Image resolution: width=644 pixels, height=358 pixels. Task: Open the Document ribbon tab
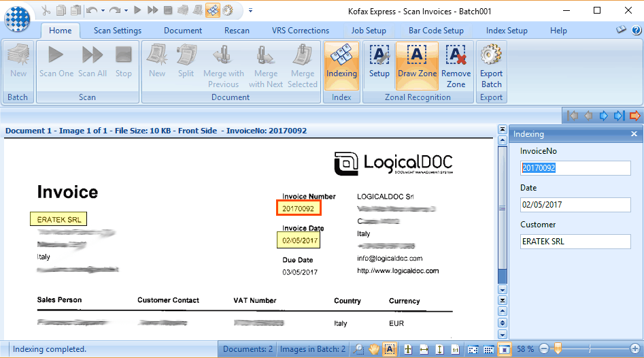(183, 31)
